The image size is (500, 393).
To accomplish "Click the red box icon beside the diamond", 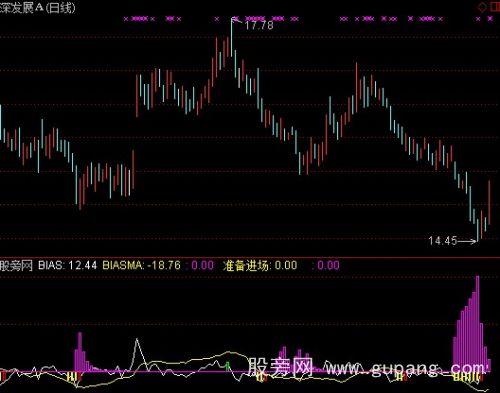I will click(495, 7).
